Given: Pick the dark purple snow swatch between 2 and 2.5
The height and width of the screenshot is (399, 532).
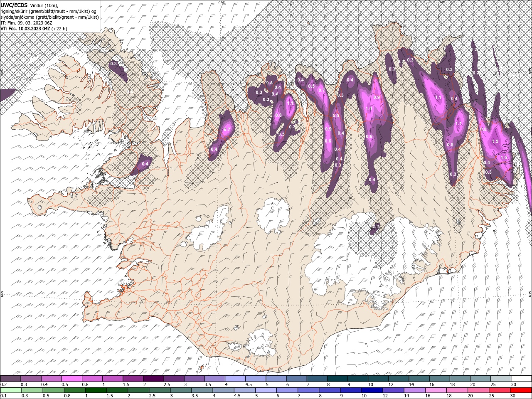Looking at the screenshot, I should click(153, 379).
